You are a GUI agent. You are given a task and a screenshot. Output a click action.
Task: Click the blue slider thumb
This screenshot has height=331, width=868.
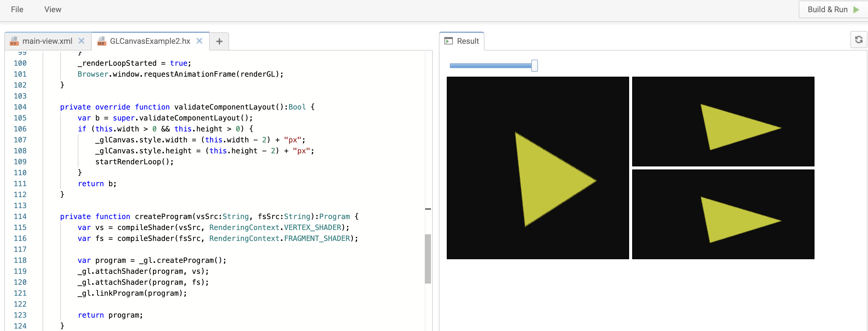[534, 65]
